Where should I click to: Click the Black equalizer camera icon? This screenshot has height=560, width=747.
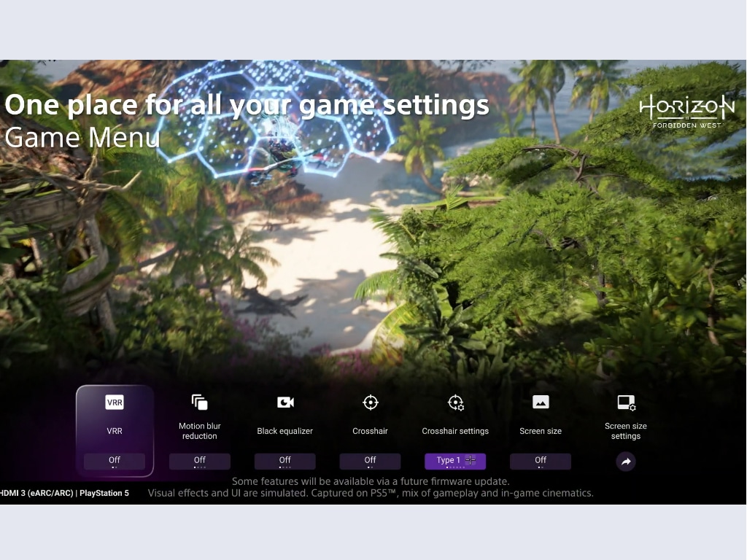click(x=285, y=402)
